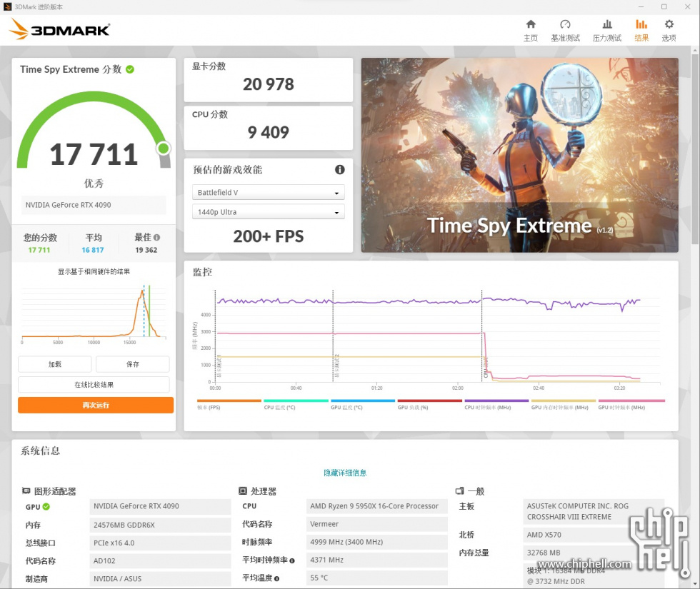Click the 保存 save button
Viewport: 700px width, 589px height.
coord(133,364)
